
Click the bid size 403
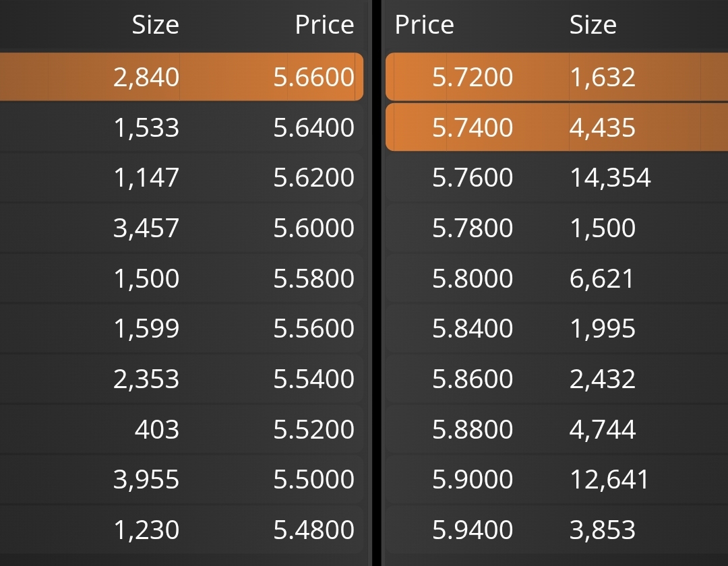click(x=157, y=430)
